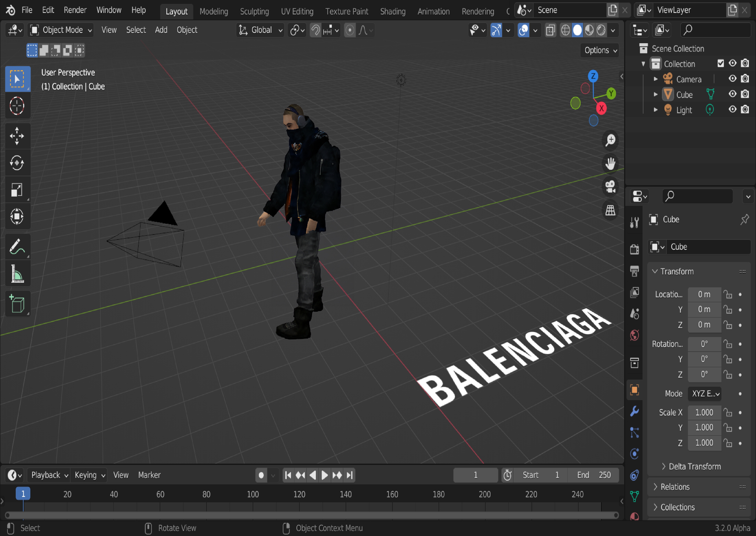
Task: Switch to the Shading workspace tab
Action: [x=393, y=11]
